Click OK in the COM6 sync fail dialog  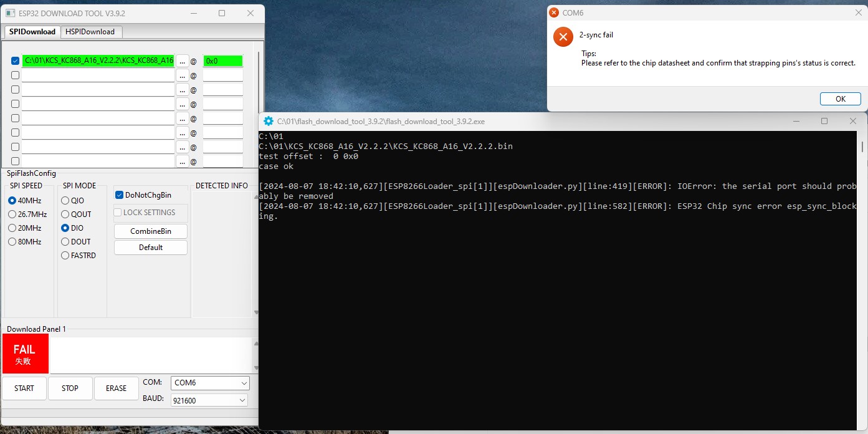click(841, 99)
